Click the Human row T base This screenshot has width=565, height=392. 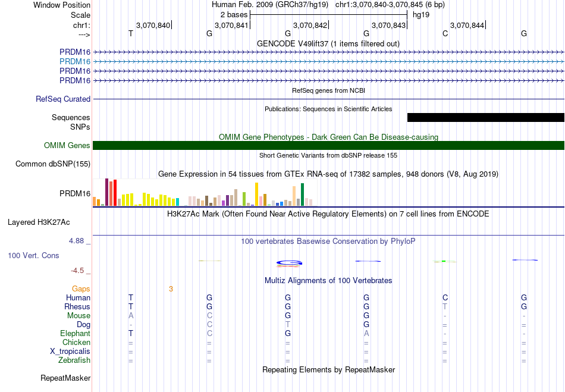[131, 297]
